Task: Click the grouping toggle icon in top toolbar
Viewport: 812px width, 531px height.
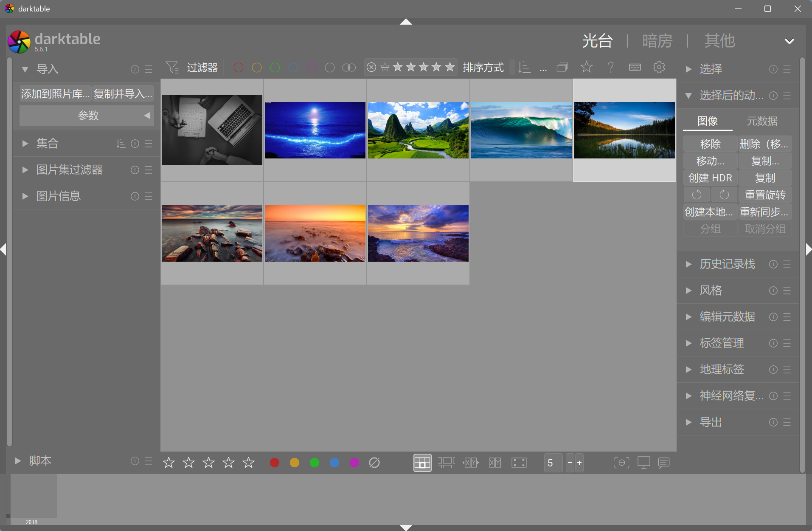Action: tap(562, 67)
